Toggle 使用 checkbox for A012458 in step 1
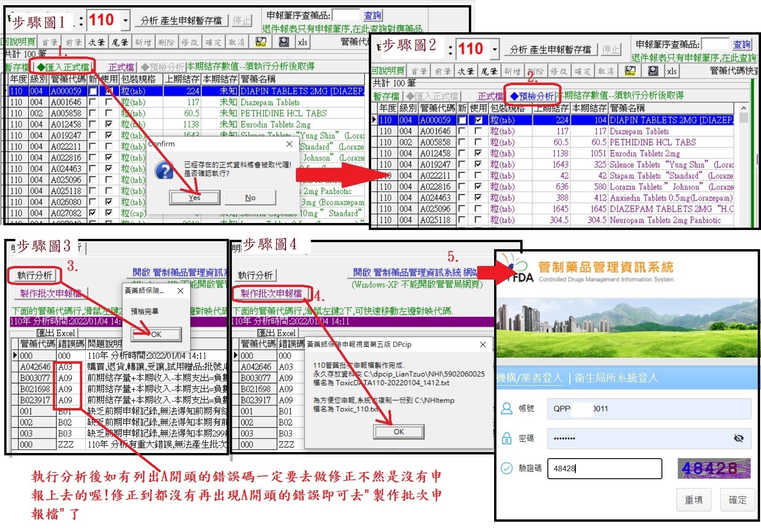 click(x=109, y=124)
